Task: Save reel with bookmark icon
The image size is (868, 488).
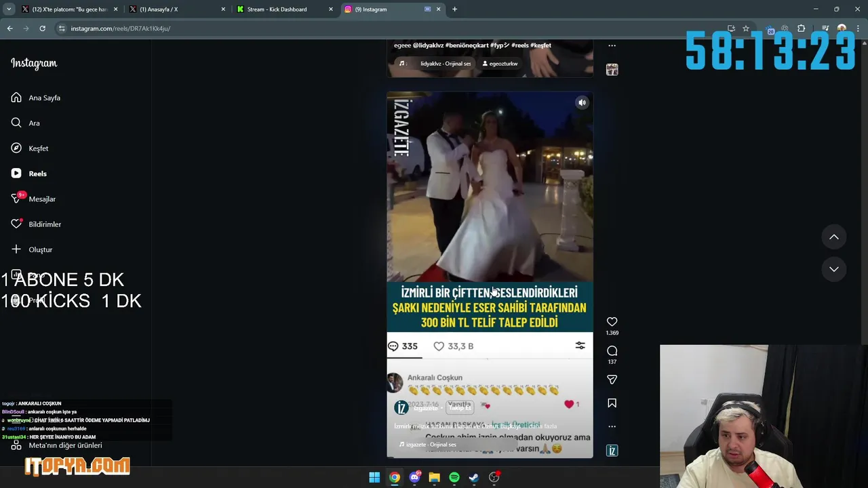Action: coord(612,403)
